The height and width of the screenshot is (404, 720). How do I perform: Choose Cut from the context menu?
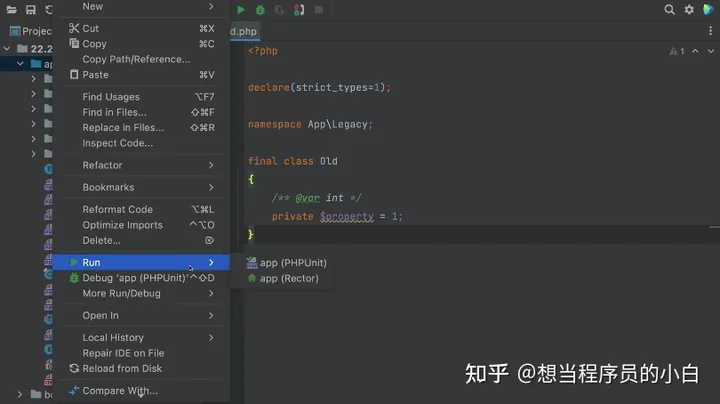[x=141, y=28]
